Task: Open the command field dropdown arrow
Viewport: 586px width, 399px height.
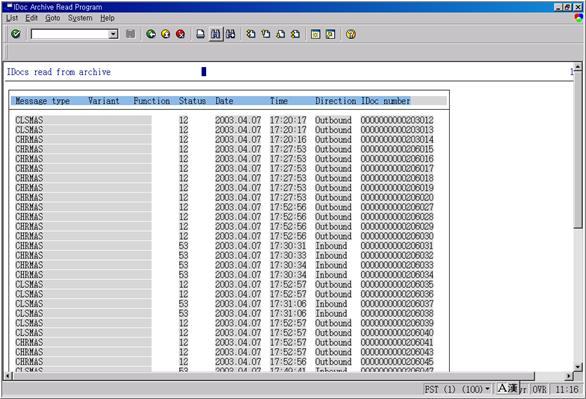Action: coord(113,34)
